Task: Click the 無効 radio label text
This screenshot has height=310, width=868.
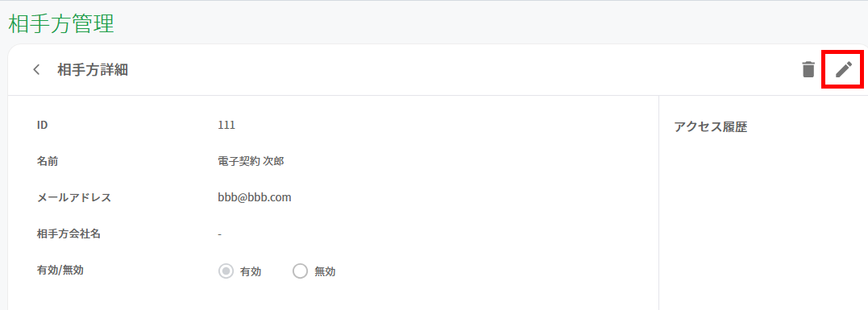Action: (325, 272)
